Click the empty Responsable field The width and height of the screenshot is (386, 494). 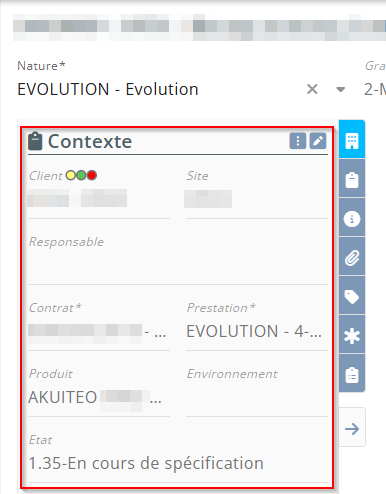tap(178, 265)
